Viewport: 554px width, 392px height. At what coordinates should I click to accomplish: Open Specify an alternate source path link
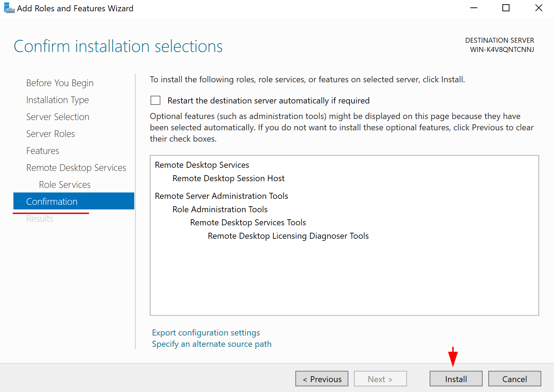coord(212,344)
